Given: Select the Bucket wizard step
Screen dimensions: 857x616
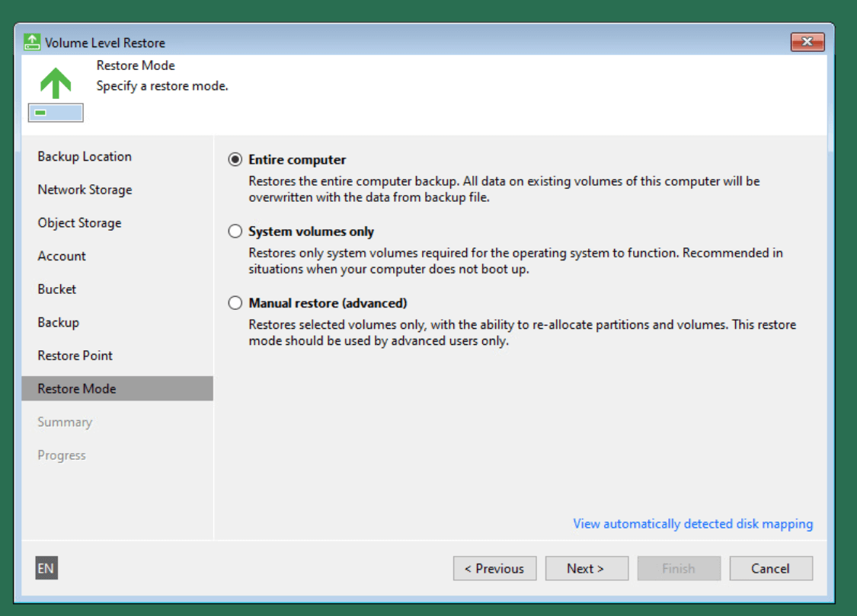Looking at the screenshot, I should 57,289.
